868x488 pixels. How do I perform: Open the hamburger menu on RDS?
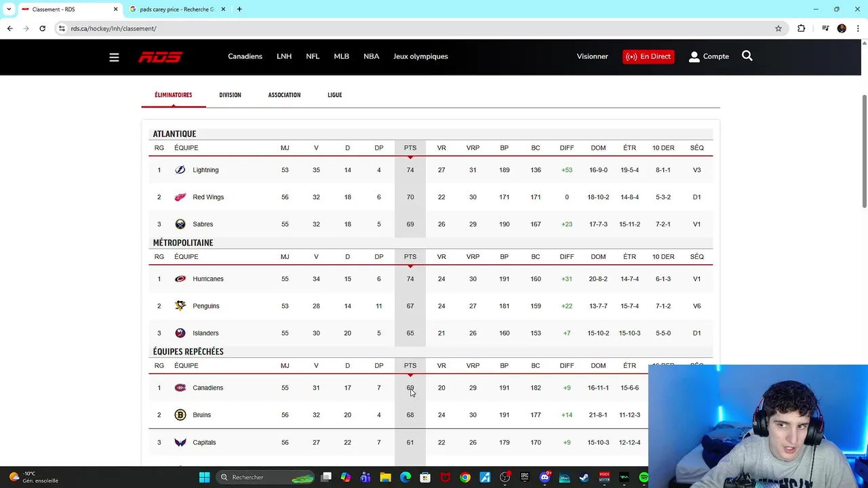(114, 57)
